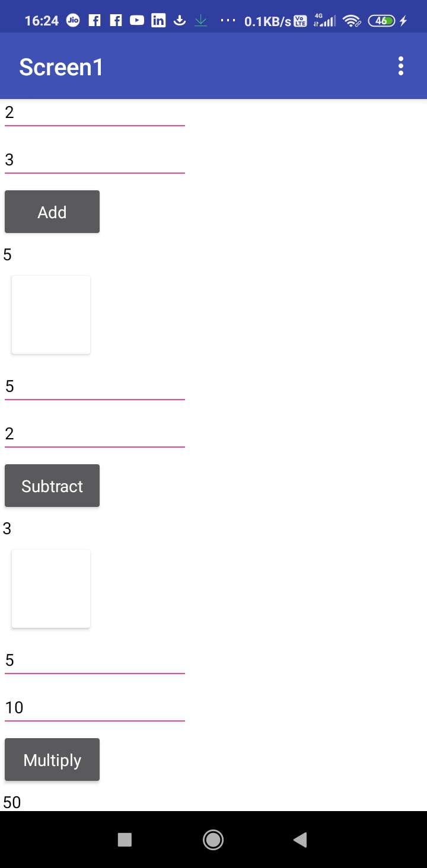
Task: Focus the subtraction field containing 2
Action: click(95, 434)
